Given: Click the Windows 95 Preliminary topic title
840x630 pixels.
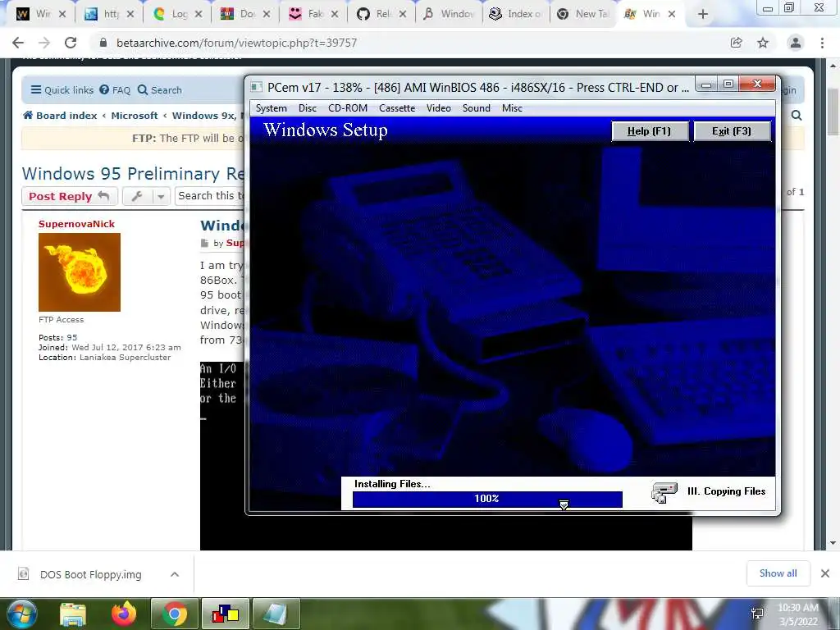Looking at the screenshot, I should tap(133, 174).
